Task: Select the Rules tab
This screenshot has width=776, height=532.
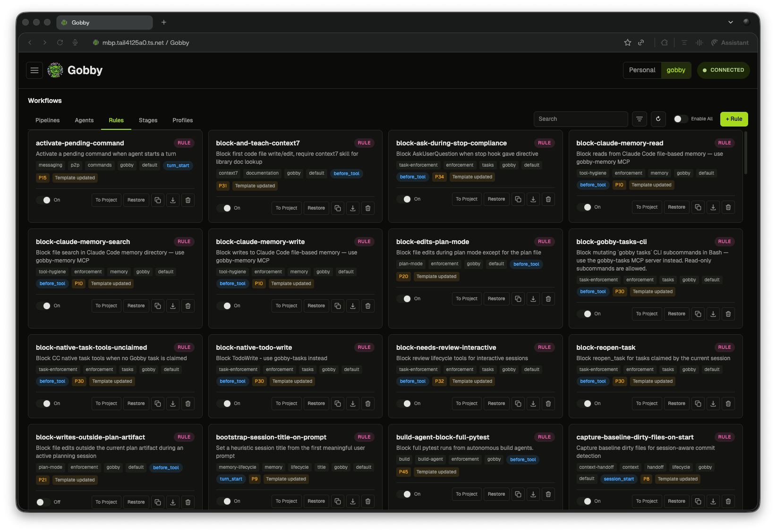Action: click(x=116, y=120)
